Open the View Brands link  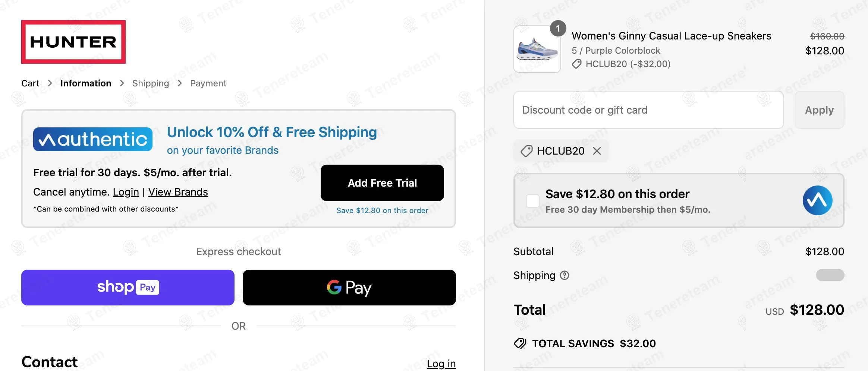point(178,192)
